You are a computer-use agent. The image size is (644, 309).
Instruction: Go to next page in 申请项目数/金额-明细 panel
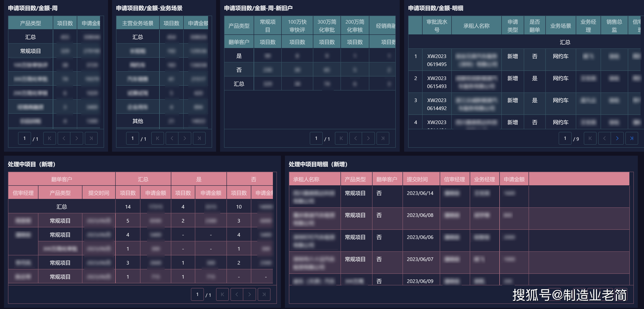coord(617,138)
